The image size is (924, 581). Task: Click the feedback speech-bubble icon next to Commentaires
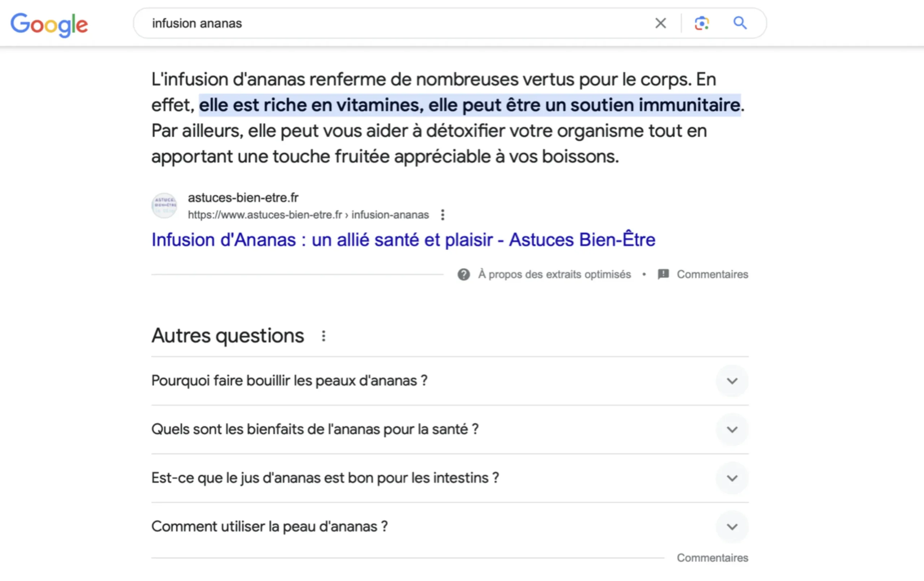[663, 274]
